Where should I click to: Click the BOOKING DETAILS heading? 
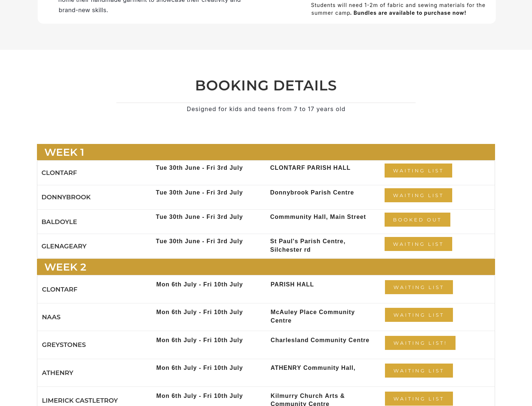coord(266,86)
